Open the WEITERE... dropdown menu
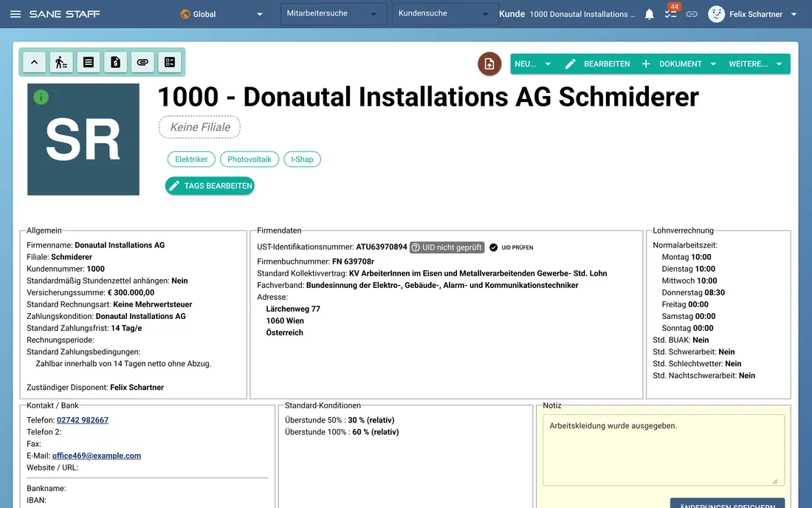 coord(755,63)
